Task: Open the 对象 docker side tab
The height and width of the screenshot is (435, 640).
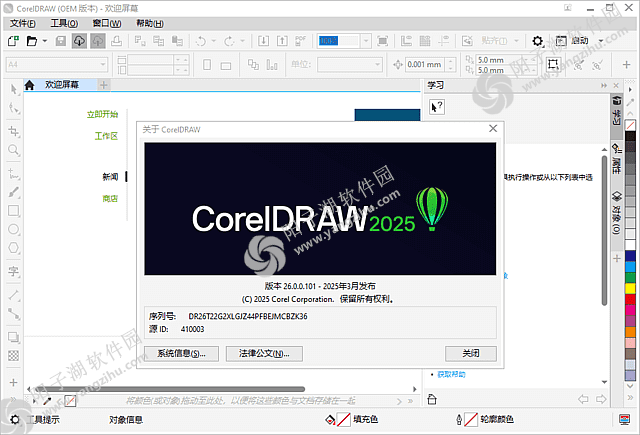Action: click(x=616, y=213)
